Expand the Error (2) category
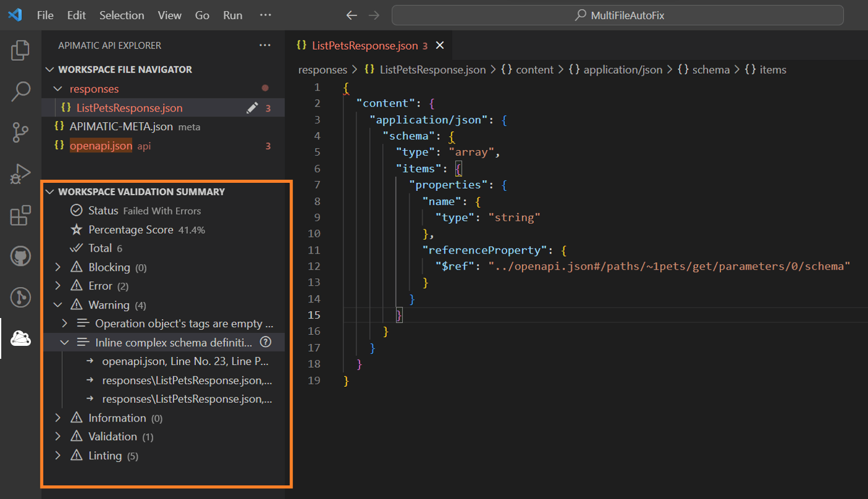Viewport: 868px width, 499px height. [x=58, y=286]
